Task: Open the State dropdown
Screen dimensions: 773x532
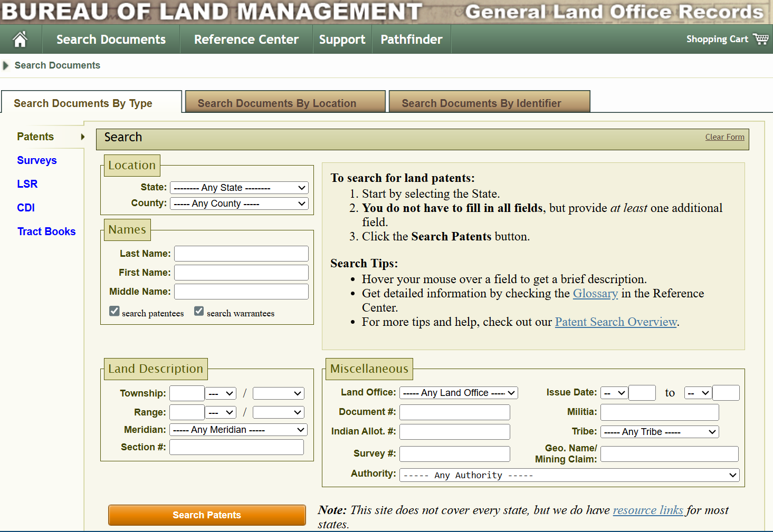Action: point(239,188)
